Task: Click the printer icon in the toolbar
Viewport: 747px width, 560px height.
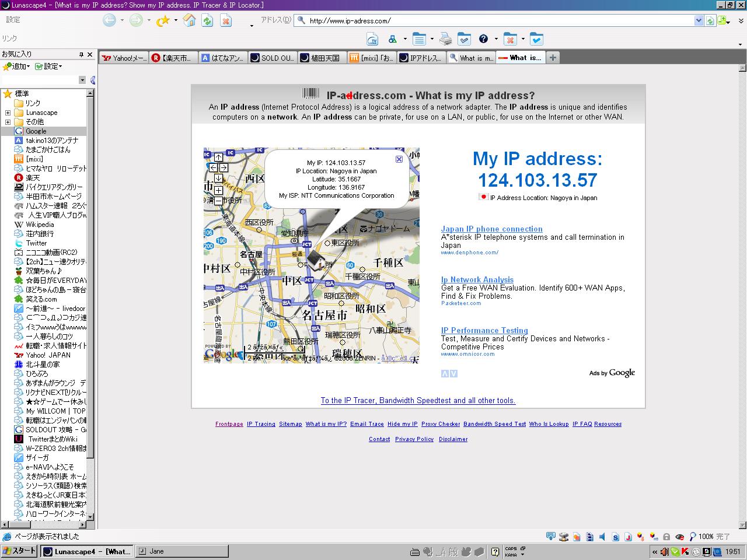Action: pos(446,39)
